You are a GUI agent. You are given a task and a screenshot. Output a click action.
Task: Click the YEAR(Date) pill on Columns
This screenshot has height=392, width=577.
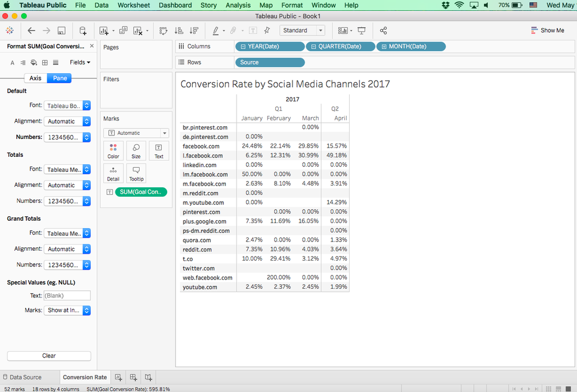(269, 46)
